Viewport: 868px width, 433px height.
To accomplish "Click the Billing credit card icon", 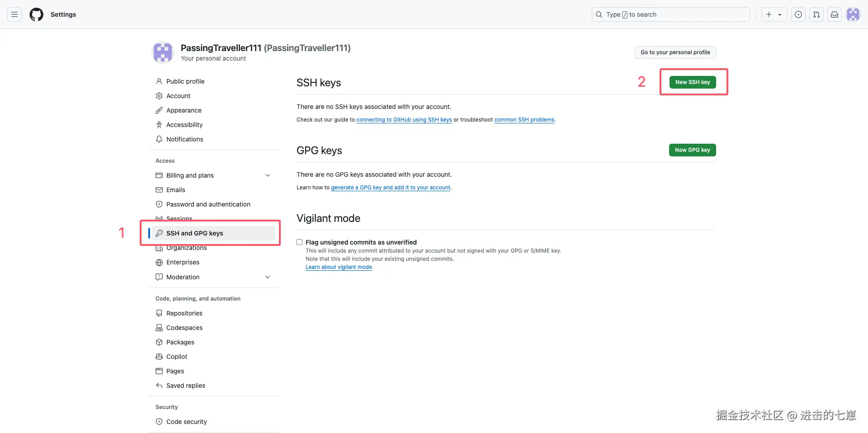I will pyautogui.click(x=159, y=175).
